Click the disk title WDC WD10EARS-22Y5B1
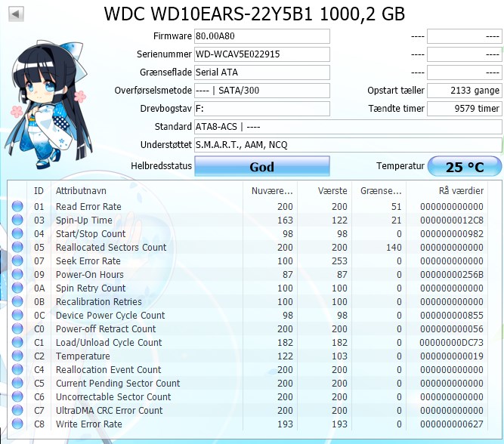 (209, 14)
